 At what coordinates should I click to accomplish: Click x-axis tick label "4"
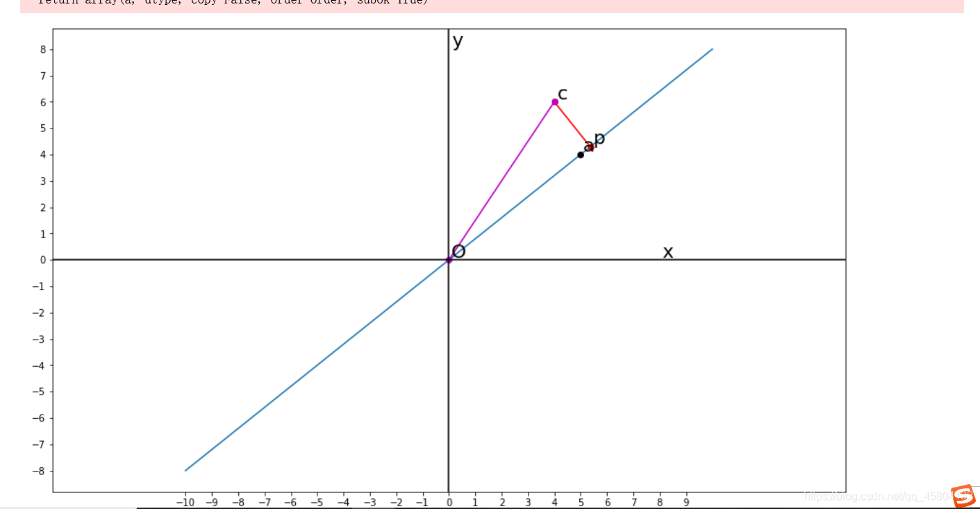point(554,502)
